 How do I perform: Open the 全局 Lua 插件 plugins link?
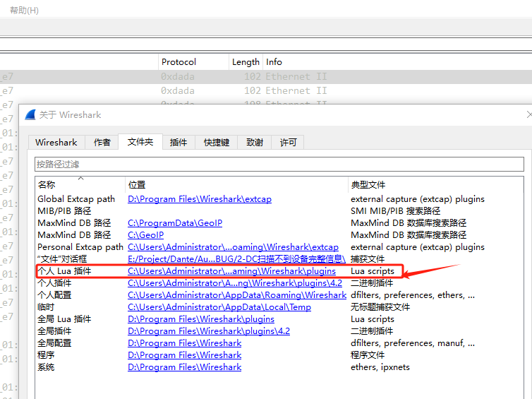click(201, 319)
